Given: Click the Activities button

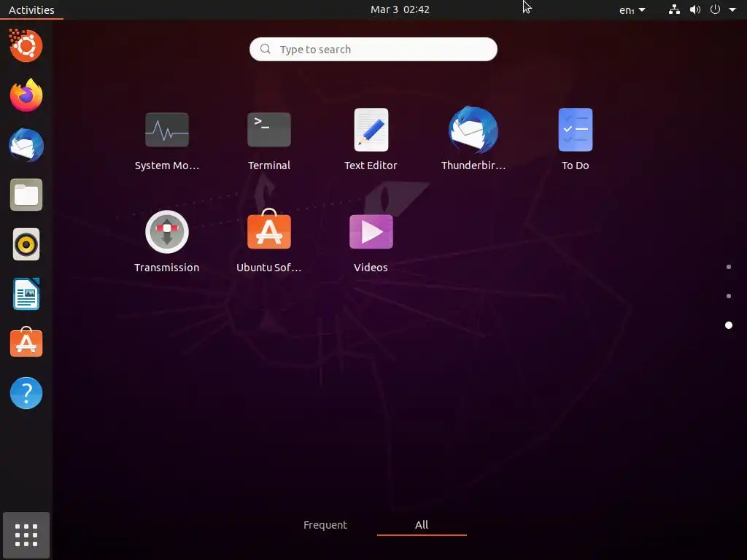Looking at the screenshot, I should [x=31, y=9].
